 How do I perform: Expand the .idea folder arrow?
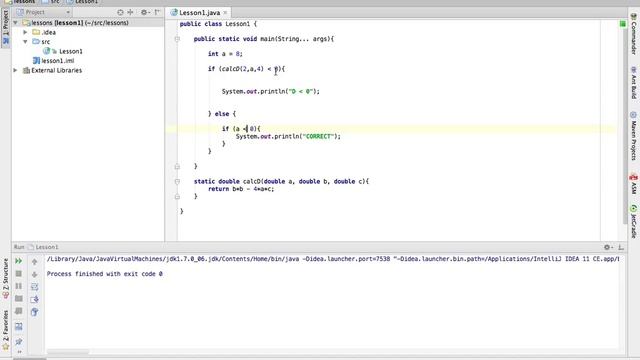pos(25,32)
